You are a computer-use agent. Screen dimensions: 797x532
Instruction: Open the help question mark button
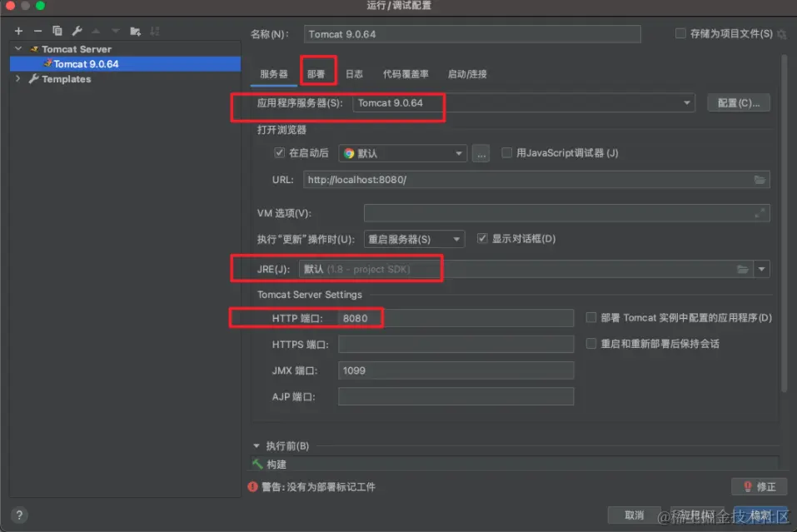pos(19,515)
